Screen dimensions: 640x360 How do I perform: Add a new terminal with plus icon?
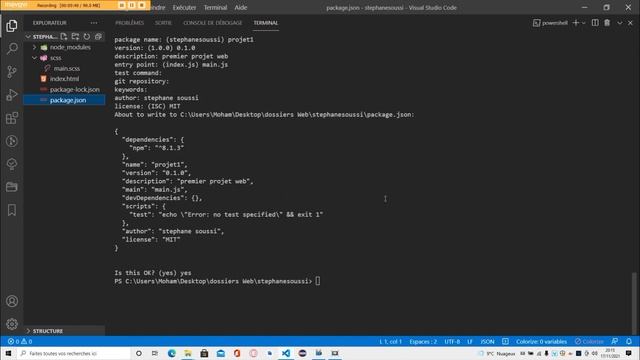pos(576,23)
